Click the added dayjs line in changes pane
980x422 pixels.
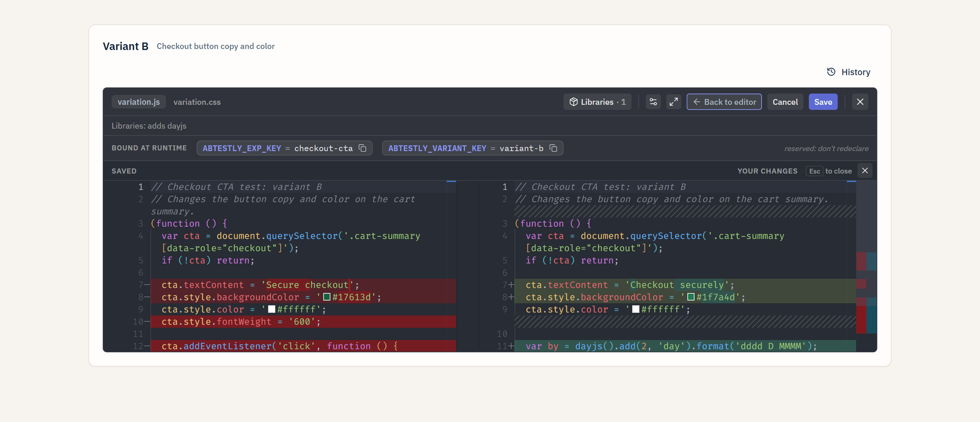685,346
